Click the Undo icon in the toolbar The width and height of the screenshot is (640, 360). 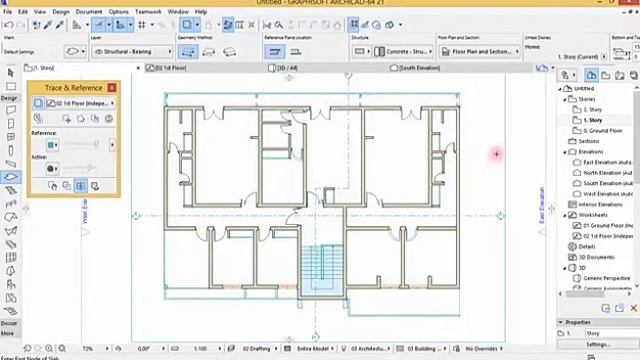click(8, 25)
